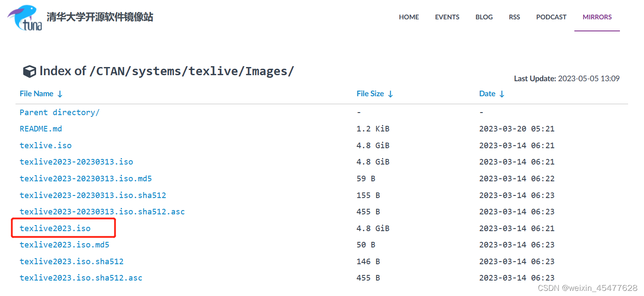Screen dimensions: 644x296
Task: Click date 2023-03-14 06:22
Action: pyautogui.click(x=517, y=179)
